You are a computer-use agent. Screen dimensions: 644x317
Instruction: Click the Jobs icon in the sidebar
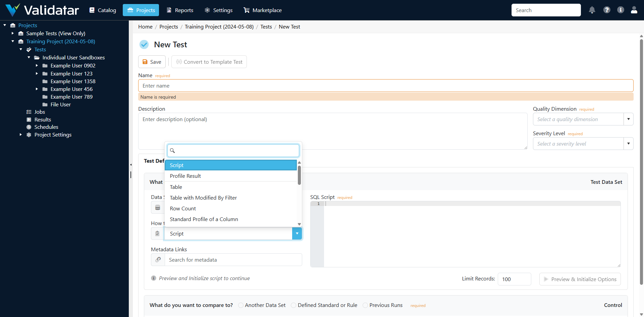click(29, 112)
